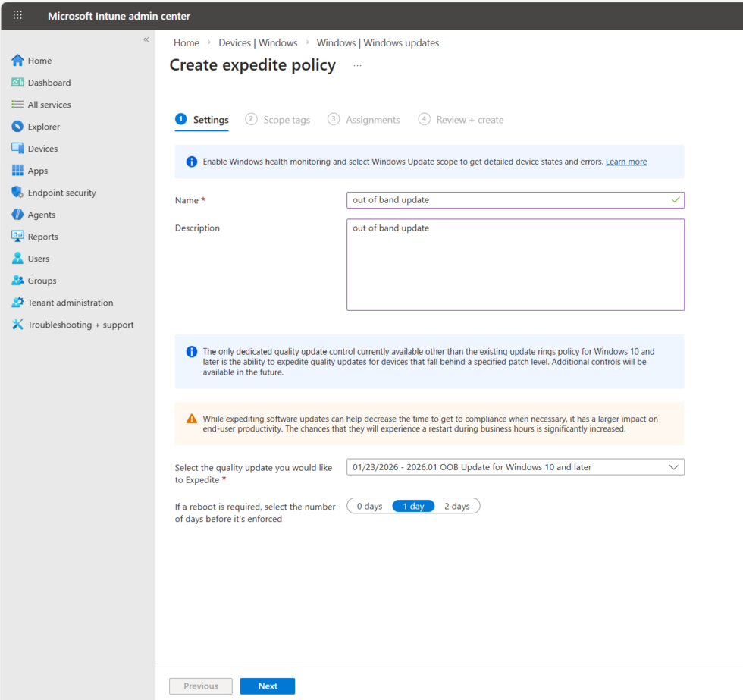This screenshot has width=743, height=700.
Task: Click the Endpoint security shield icon
Action: point(17,192)
